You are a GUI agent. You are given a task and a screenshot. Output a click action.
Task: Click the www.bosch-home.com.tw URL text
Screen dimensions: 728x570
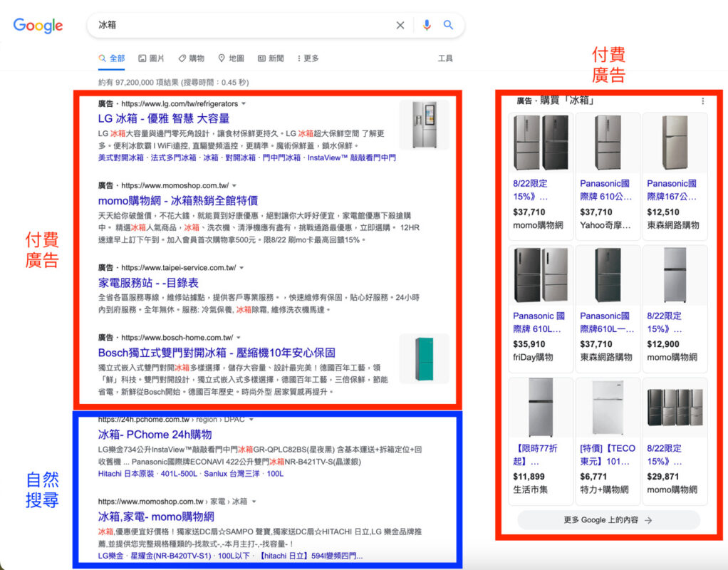click(x=177, y=338)
